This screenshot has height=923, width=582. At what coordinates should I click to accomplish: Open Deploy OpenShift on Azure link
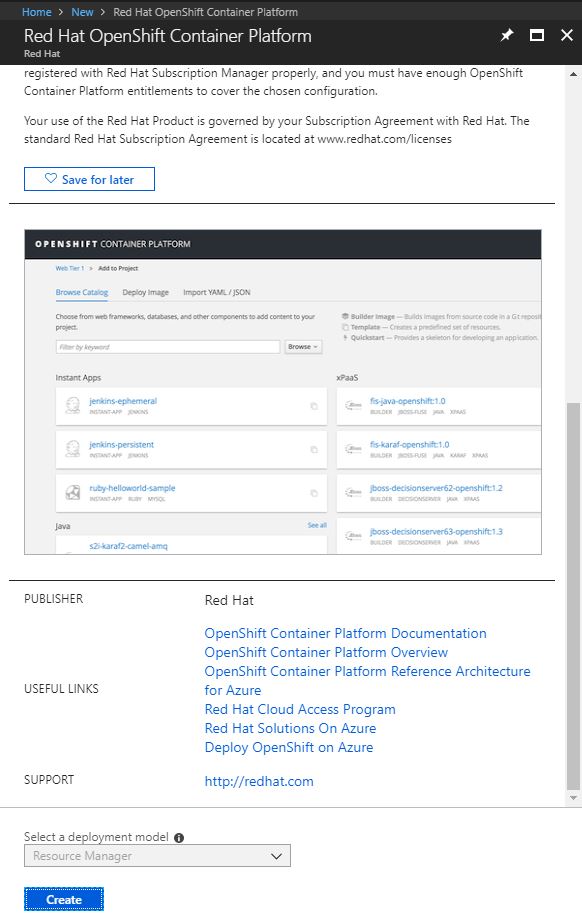click(x=289, y=747)
